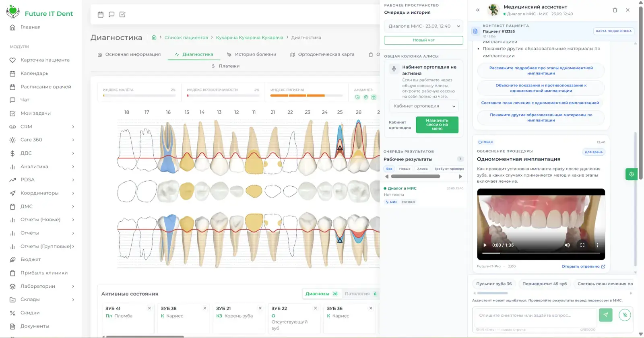This screenshot has width=644, height=338.
Task: Open the video more options menu
Action: [597, 245]
